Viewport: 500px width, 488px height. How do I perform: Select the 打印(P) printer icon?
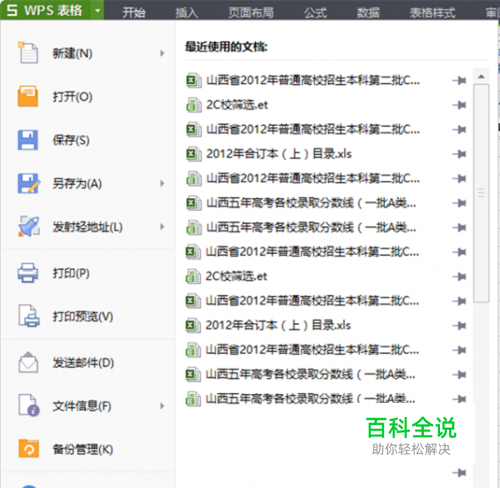(28, 273)
